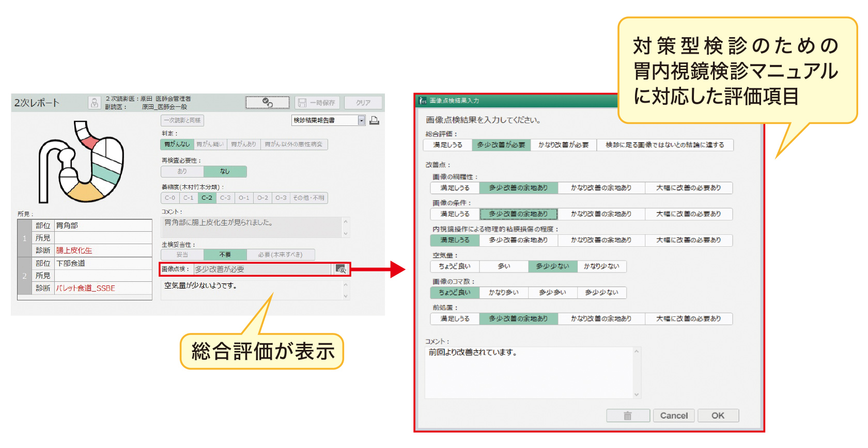
Task: Set 画像の条件 to かなり改善の余地あり
Action: click(x=601, y=214)
